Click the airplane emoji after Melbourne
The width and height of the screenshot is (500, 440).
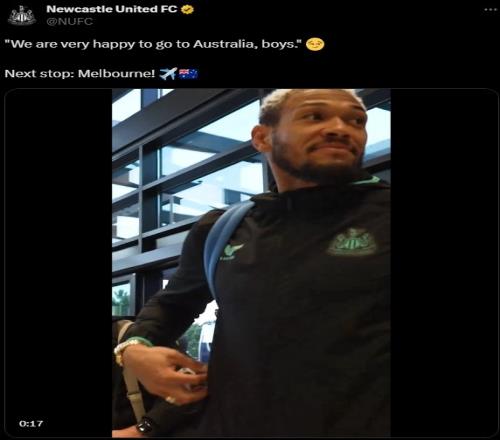(x=168, y=74)
